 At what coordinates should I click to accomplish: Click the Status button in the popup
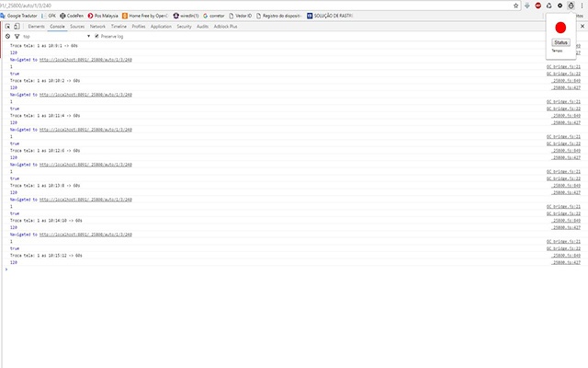point(560,42)
